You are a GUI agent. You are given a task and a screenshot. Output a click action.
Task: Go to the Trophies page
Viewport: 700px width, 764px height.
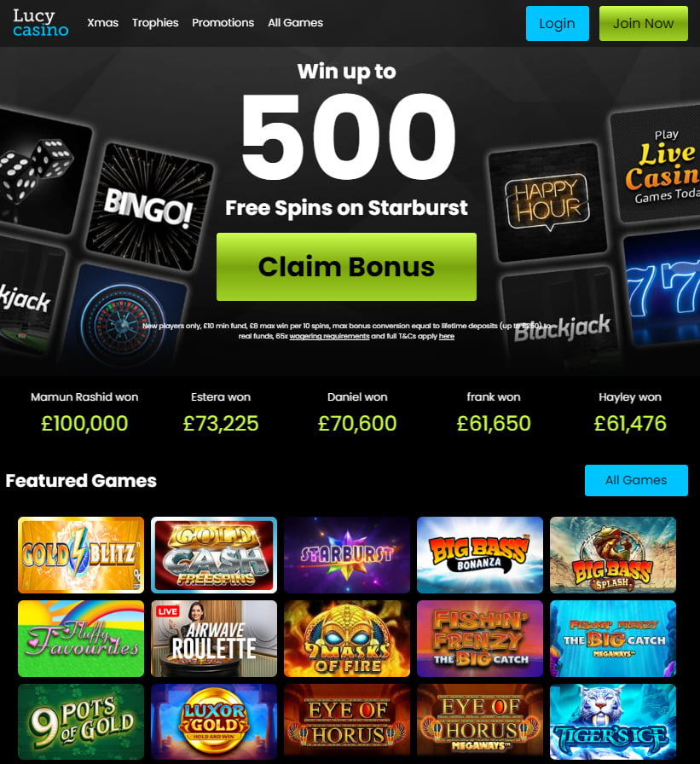[155, 23]
